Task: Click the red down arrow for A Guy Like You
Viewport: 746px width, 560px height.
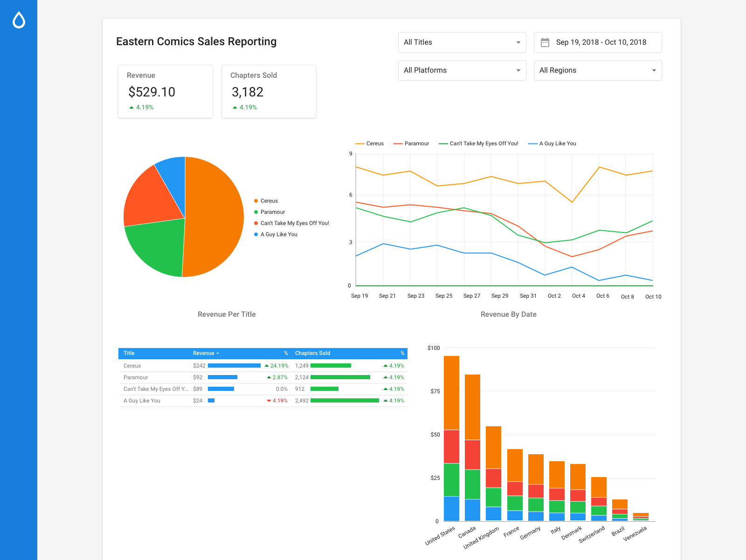Action: [x=269, y=401]
